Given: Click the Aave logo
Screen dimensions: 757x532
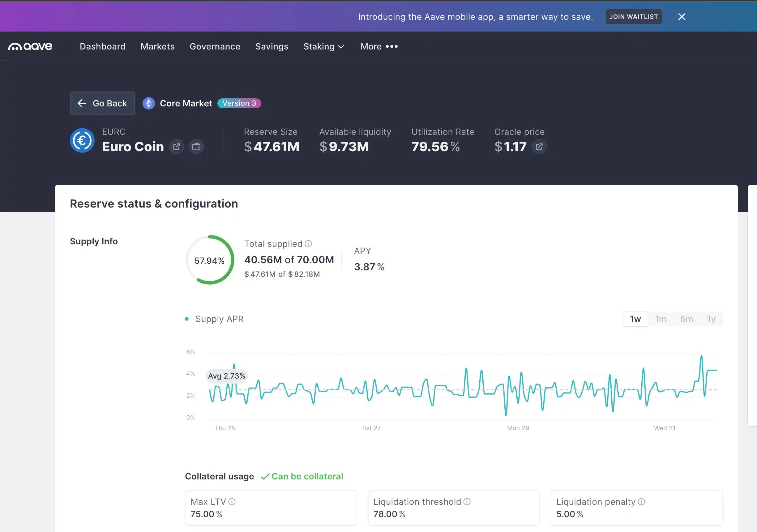Looking at the screenshot, I should (x=30, y=46).
